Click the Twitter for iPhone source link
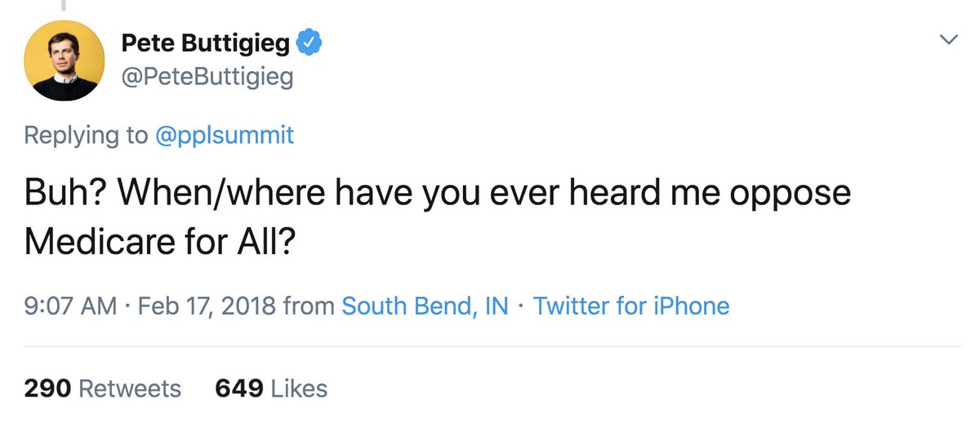The height and width of the screenshot is (421, 980). point(631,307)
